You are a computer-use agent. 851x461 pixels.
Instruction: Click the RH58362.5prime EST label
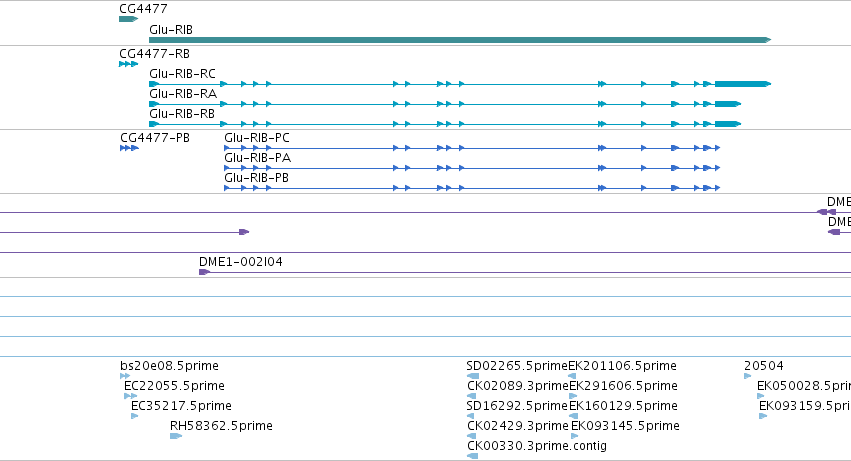221,426
